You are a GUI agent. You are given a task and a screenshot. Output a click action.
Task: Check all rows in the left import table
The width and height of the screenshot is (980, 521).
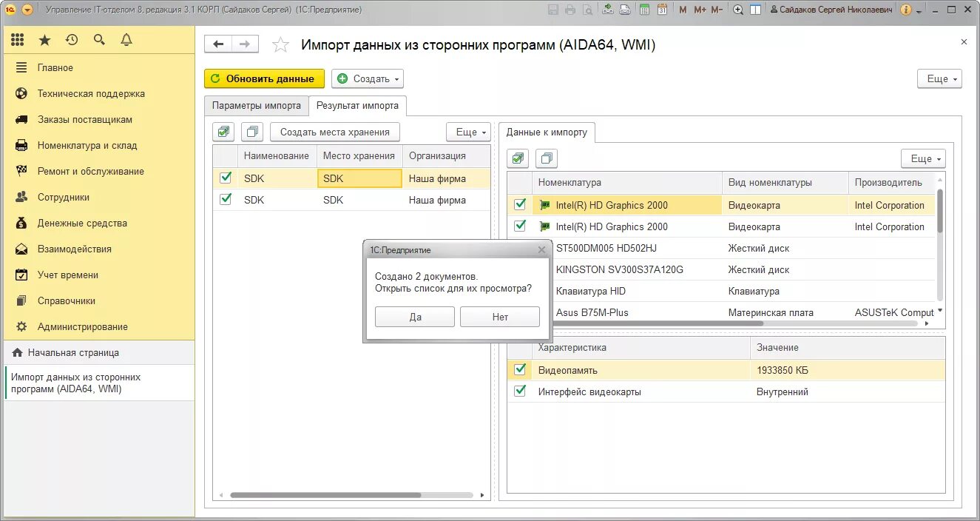(223, 132)
